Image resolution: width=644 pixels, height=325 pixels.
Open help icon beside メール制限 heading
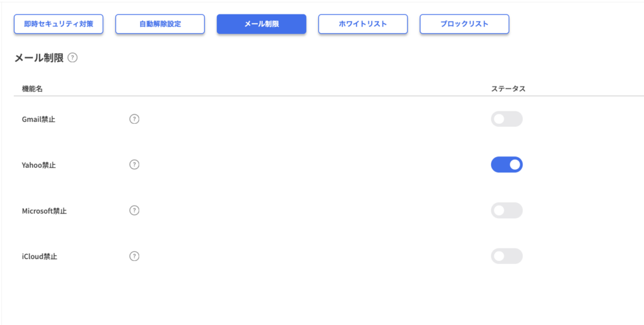tap(73, 58)
